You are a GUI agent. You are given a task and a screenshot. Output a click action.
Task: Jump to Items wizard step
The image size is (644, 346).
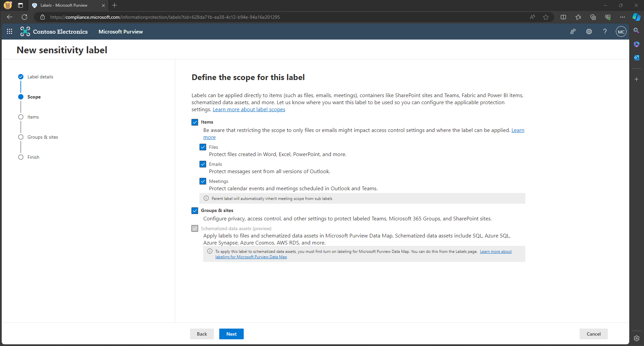pos(29,117)
